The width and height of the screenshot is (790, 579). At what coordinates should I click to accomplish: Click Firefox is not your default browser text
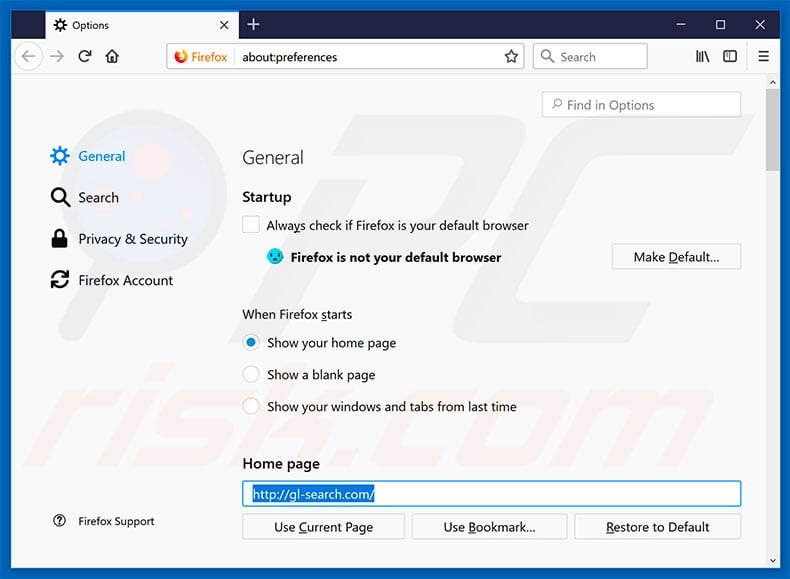point(396,258)
